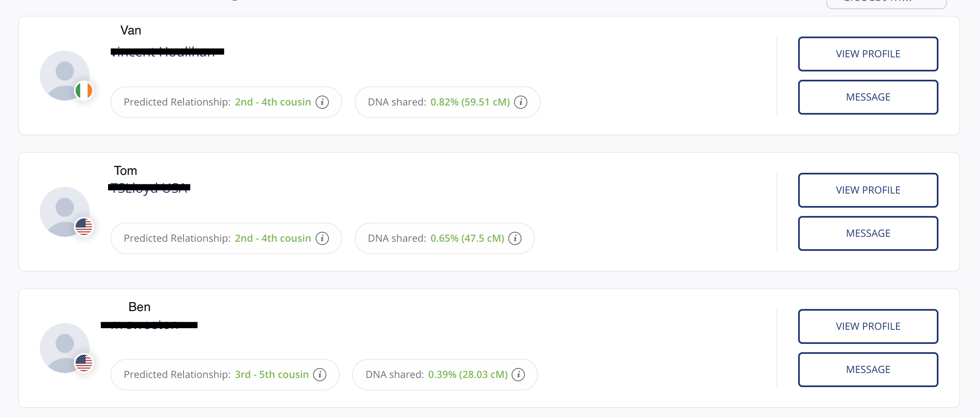View profile of match Van

tap(868, 54)
